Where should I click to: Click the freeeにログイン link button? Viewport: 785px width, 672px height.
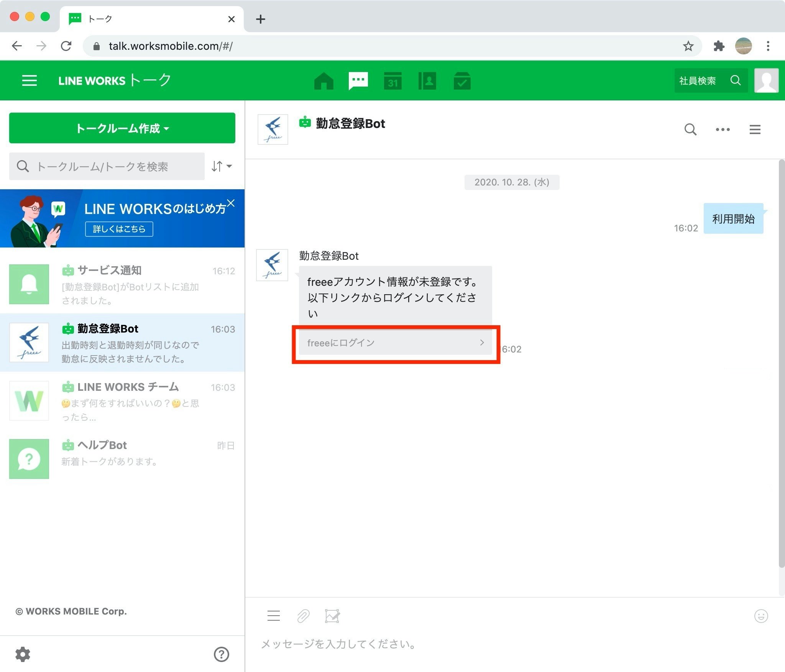pyautogui.click(x=395, y=343)
